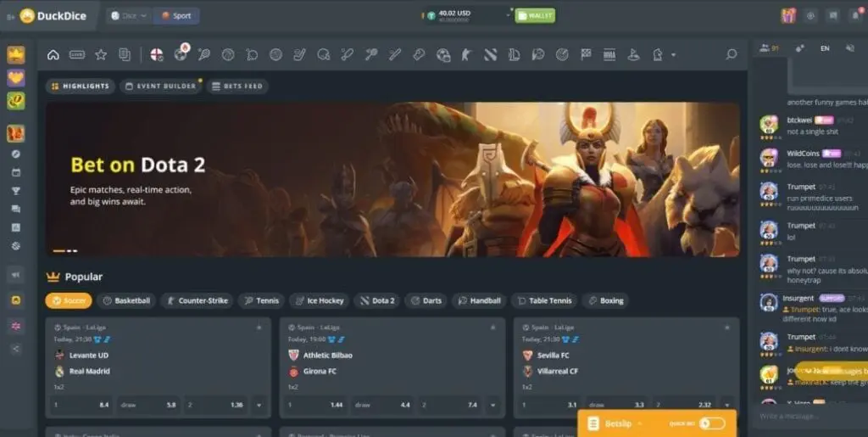Favorite the Athletic Bilbao vs Girona match
868x437 pixels.
tap(492, 327)
